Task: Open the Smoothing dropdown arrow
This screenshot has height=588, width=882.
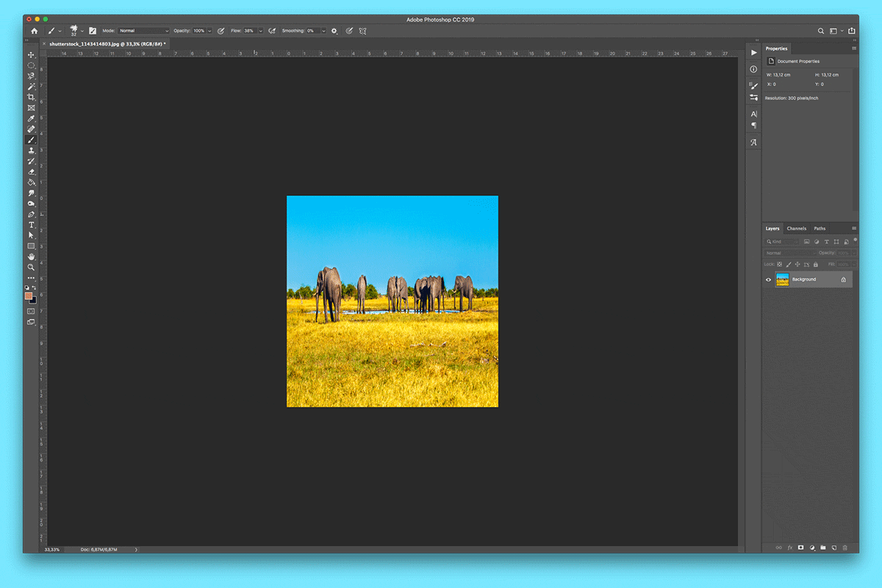Action: coord(323,31)
